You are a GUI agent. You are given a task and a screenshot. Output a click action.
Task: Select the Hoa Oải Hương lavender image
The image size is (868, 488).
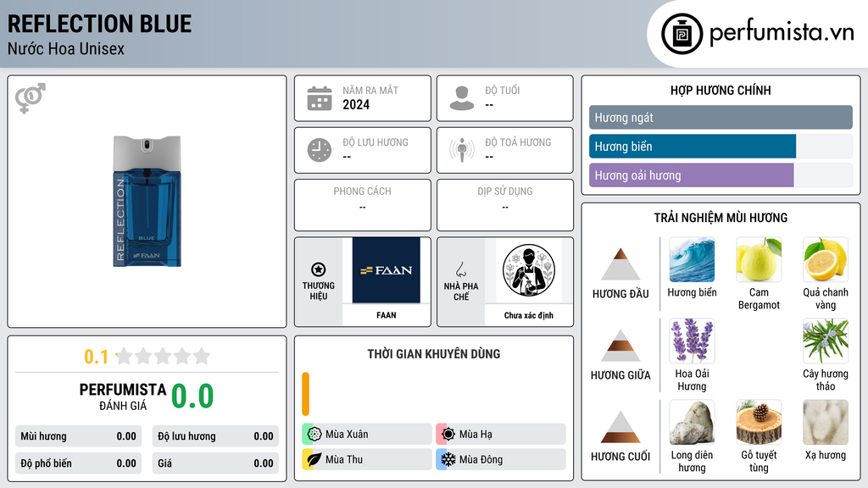(x=692, y=341)
